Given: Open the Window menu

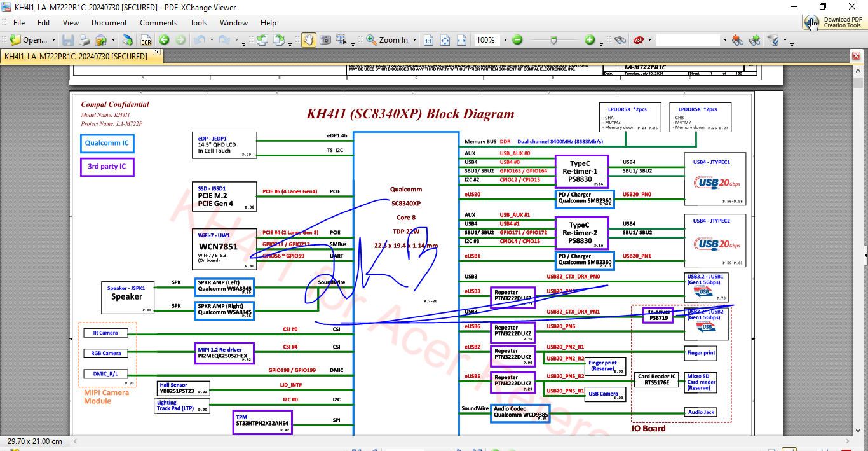Looking at the screenshot, I should [x=234, y=22].
